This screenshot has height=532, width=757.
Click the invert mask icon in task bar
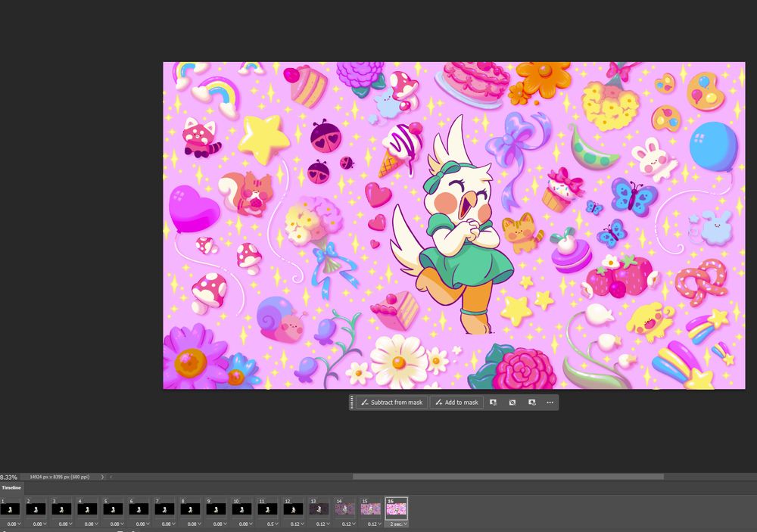512,403
